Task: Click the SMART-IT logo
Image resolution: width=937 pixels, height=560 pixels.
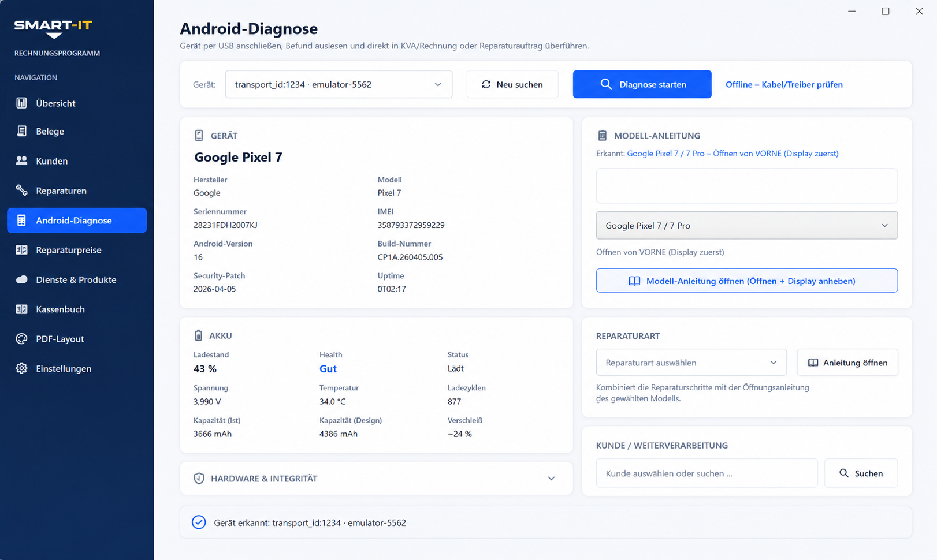Action: (x=53, y=28)
